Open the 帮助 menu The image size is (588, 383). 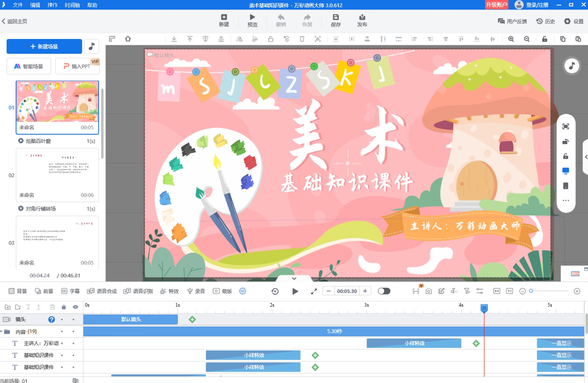(92, 5)
